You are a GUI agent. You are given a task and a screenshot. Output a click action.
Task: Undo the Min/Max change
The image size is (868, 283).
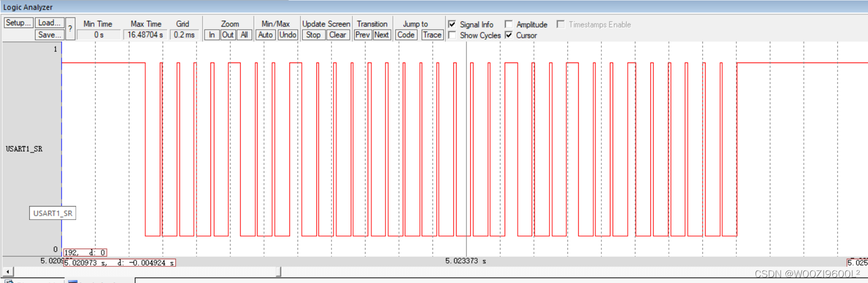click(288, 34)
